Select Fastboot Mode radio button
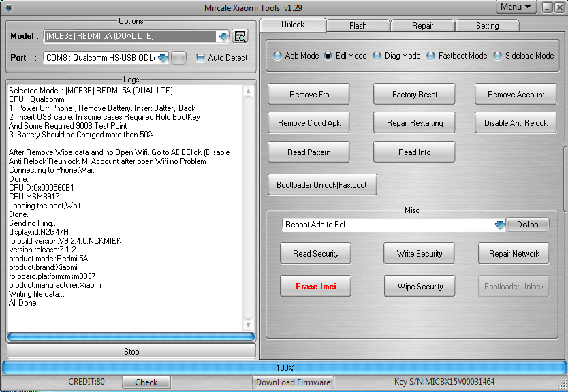 tap(430, 56)
